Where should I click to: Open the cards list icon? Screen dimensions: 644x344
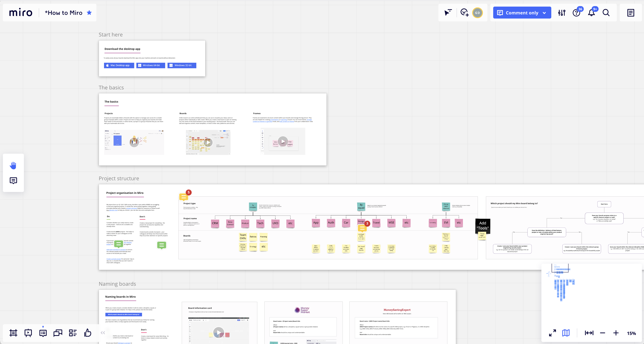click(73, 333)
